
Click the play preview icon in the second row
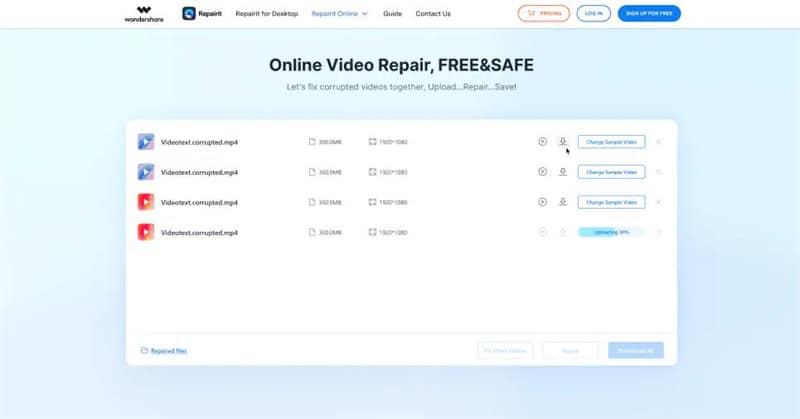point(542,171)
